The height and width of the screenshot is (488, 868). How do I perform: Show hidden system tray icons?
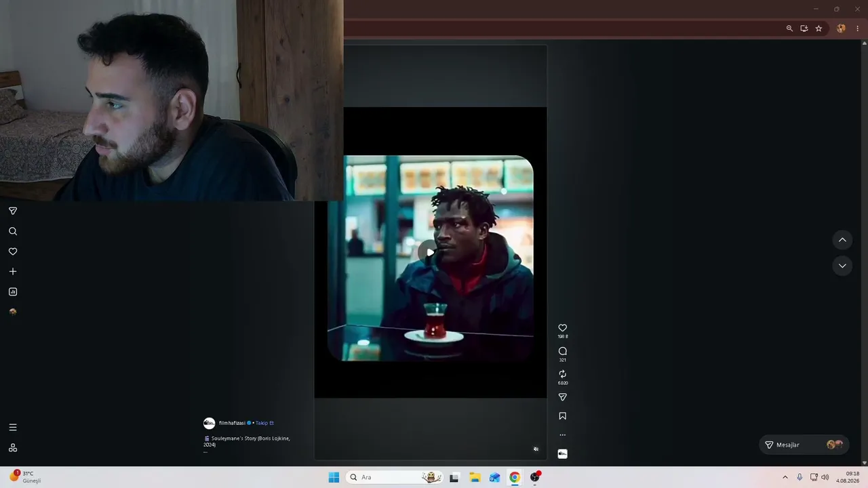[785, 477]
